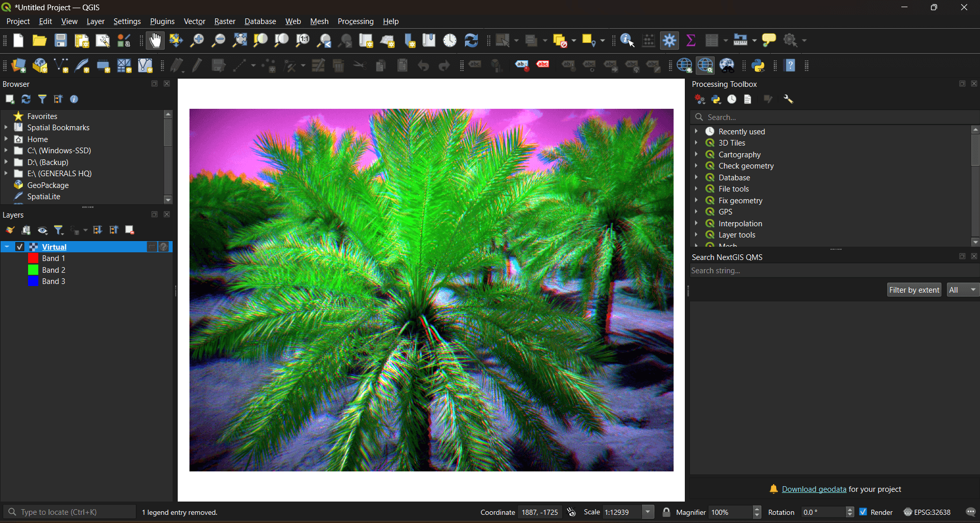Select the Pan Map hand tool
The width and height of the screenshot is (980, 523).
click(x=155, y=40)
